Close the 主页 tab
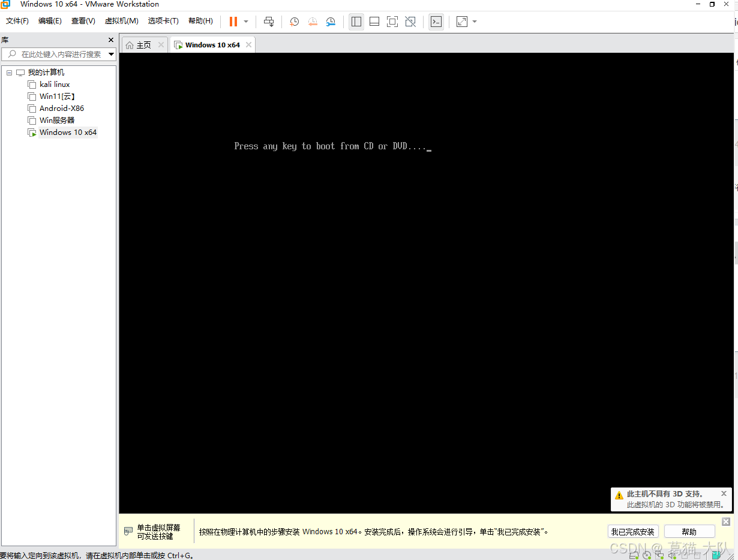Screen dimensions: 738x560 [161, 45]
